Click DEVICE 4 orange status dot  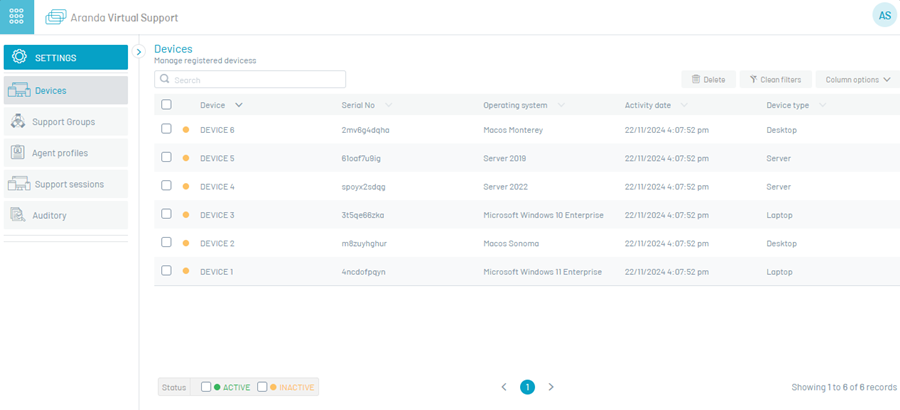coord(185,187)
